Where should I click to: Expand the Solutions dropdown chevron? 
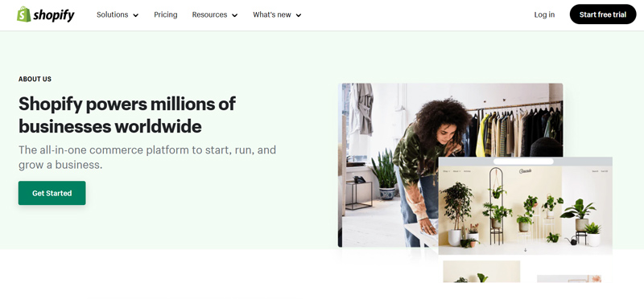click(x=136, y=15)
